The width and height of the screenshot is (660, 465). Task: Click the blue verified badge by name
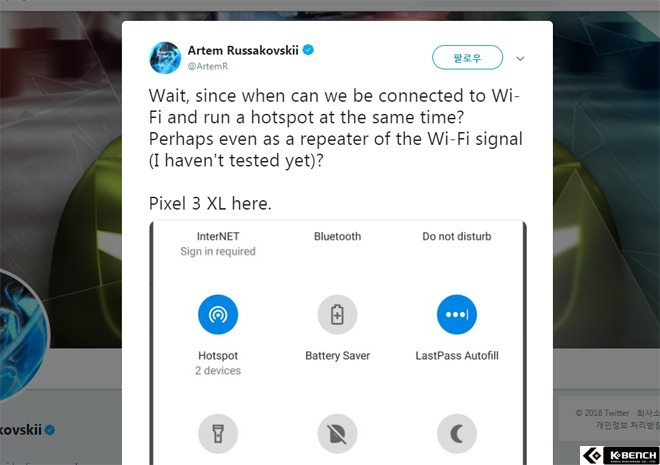click(308, 50)
